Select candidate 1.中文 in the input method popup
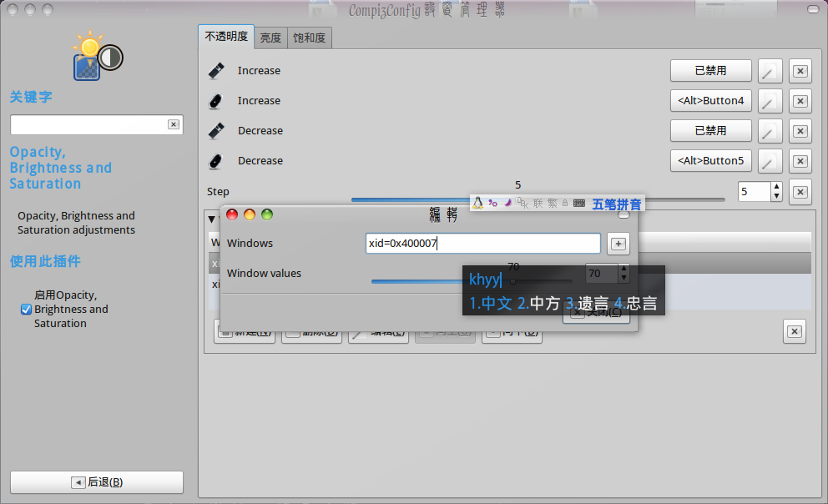Screen dimensions: 828x504 [491, 304]
